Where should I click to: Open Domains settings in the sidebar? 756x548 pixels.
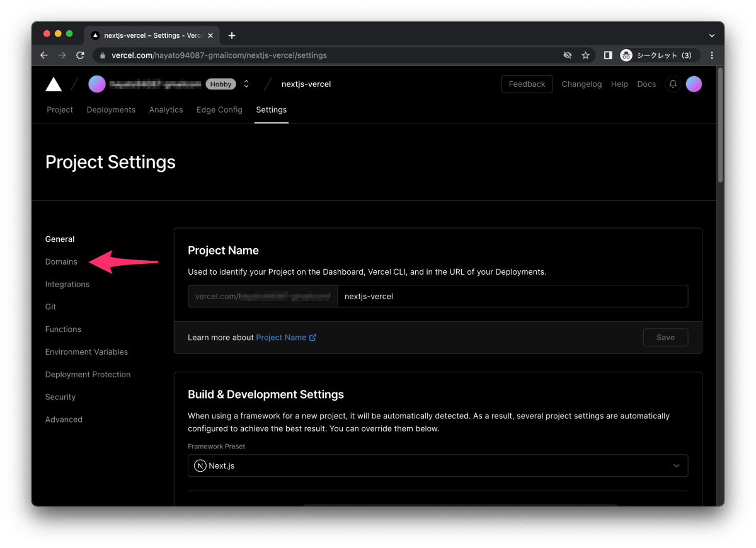pyautogui.click(x=61, y=261)
